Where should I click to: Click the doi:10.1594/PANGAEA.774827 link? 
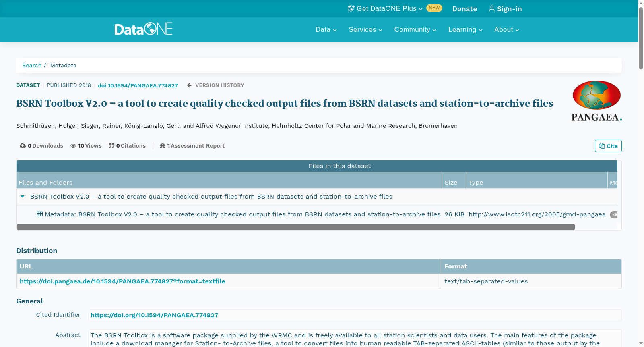(138, 85)
